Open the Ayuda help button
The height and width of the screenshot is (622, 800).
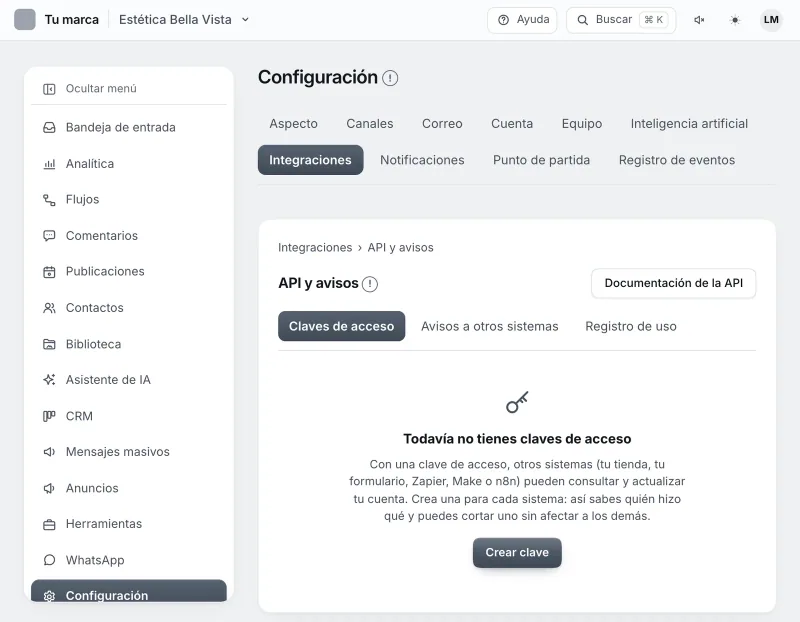[x=522, y=20]
